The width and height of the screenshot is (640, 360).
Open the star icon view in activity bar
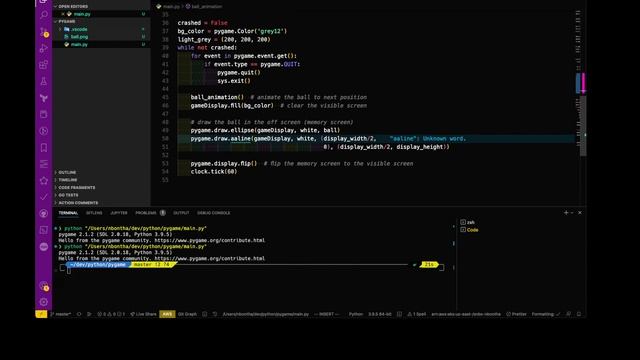point(44,180)
